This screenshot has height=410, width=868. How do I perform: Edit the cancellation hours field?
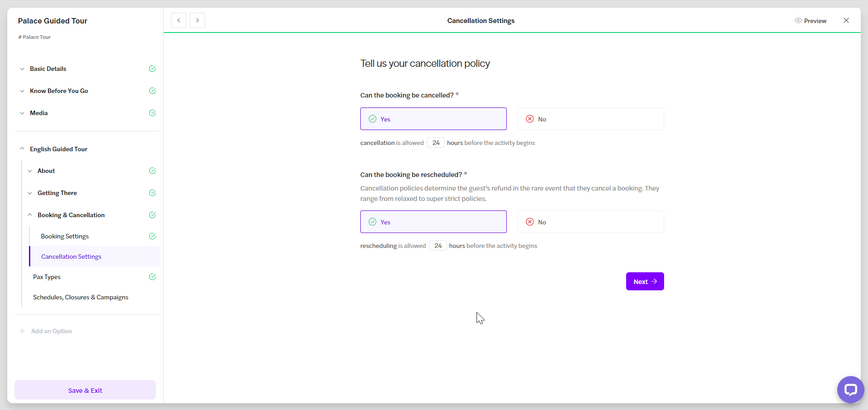[x=436, y=143]
